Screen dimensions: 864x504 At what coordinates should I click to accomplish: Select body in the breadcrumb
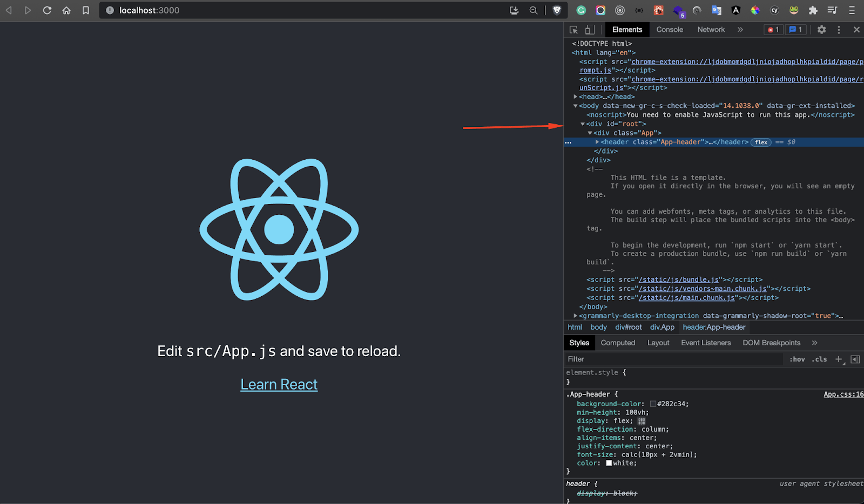(x=598, y=327)
